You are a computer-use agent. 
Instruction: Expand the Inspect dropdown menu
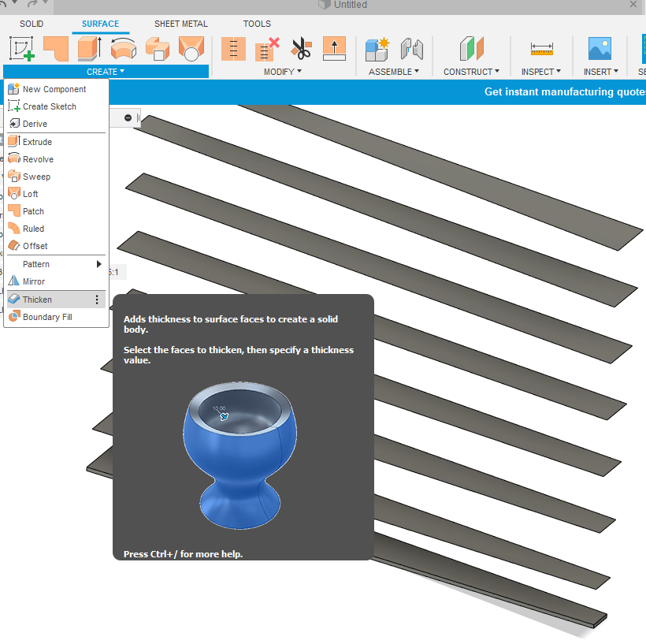tap(540, 71)
